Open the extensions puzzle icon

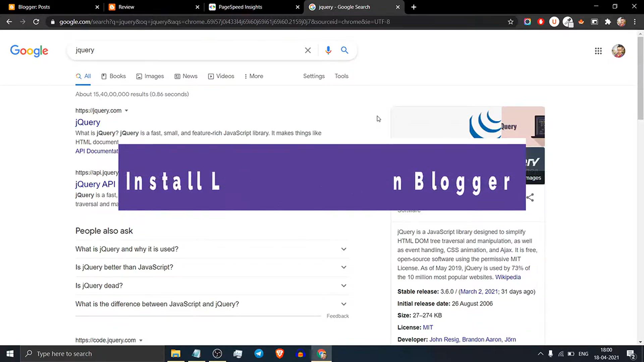(x=608, y=22)
